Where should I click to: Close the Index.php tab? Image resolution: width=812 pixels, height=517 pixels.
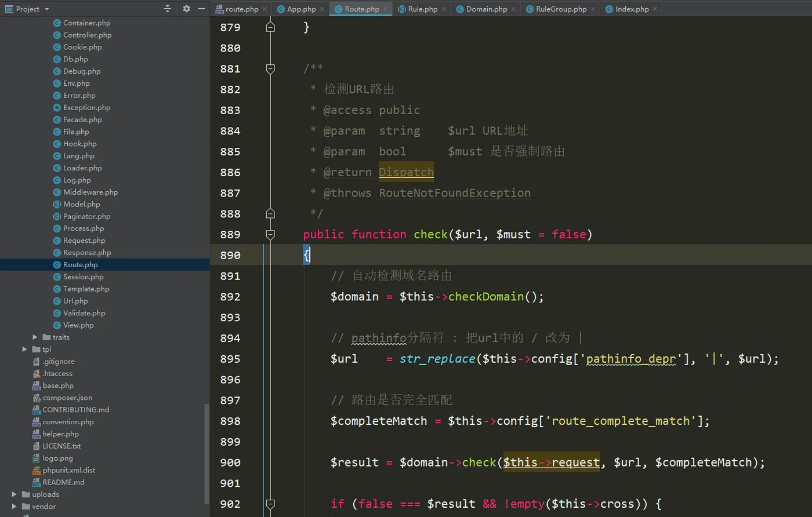click(655, 9)
